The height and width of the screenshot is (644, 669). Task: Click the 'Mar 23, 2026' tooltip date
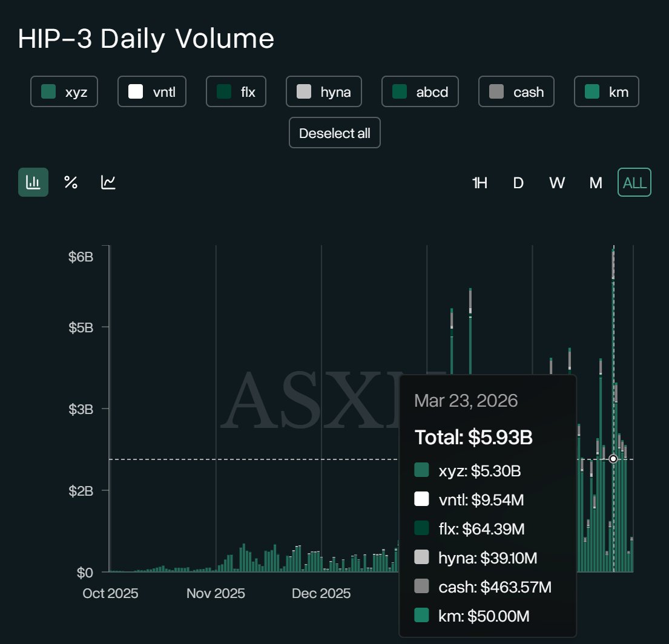click(x=466, y=401)
